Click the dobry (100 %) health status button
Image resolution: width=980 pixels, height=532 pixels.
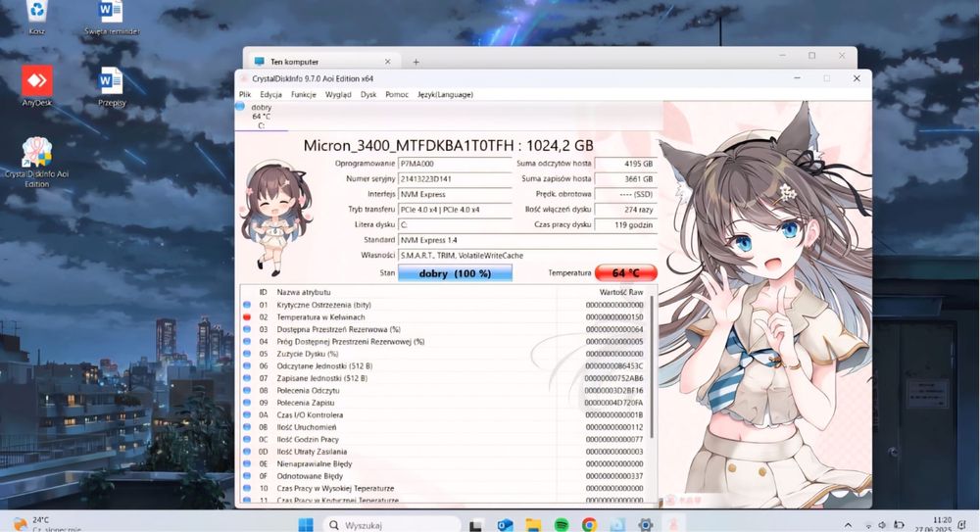point(455,273)
